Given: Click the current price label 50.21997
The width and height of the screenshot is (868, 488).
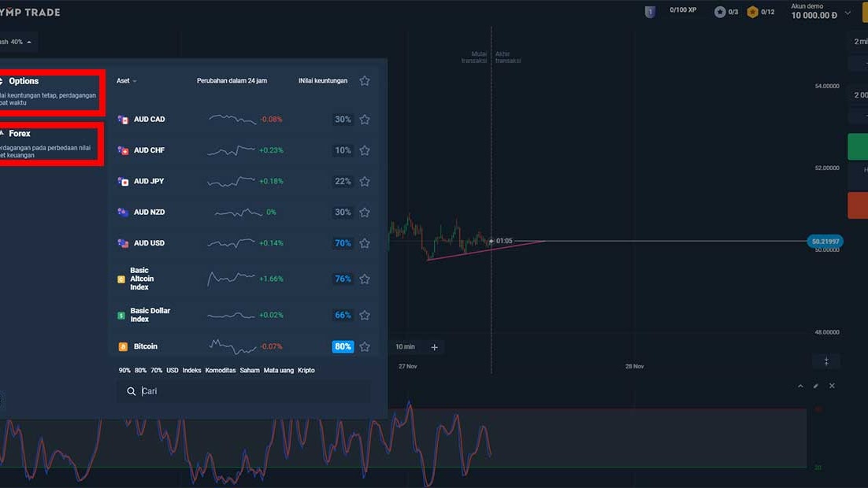Looking at the screenshot, I should [825, 241].
